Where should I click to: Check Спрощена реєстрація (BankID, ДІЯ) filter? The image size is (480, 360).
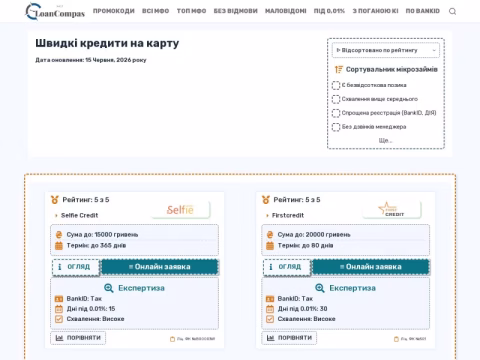336,113
